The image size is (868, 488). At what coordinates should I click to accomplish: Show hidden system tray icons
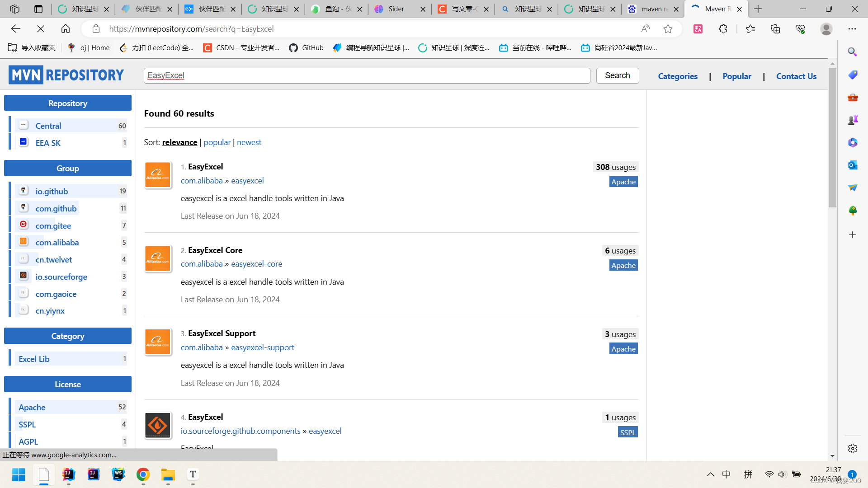711,474
